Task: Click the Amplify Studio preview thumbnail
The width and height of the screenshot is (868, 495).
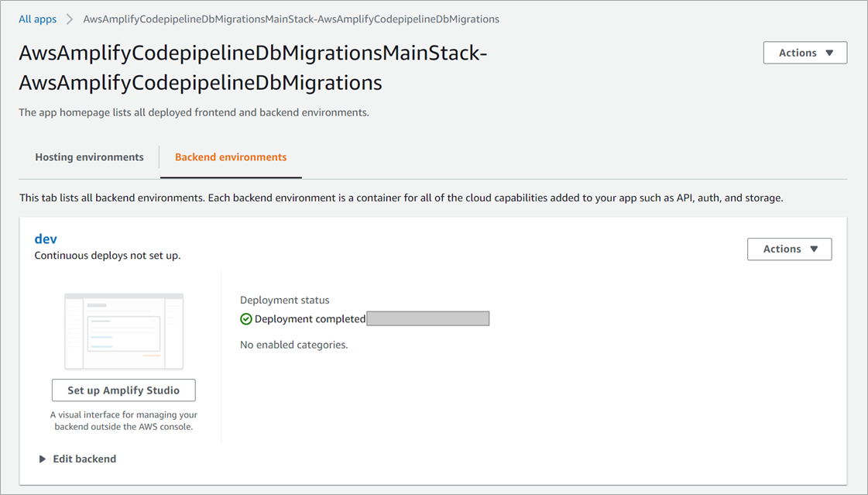Action: click(x=124, y=331)
